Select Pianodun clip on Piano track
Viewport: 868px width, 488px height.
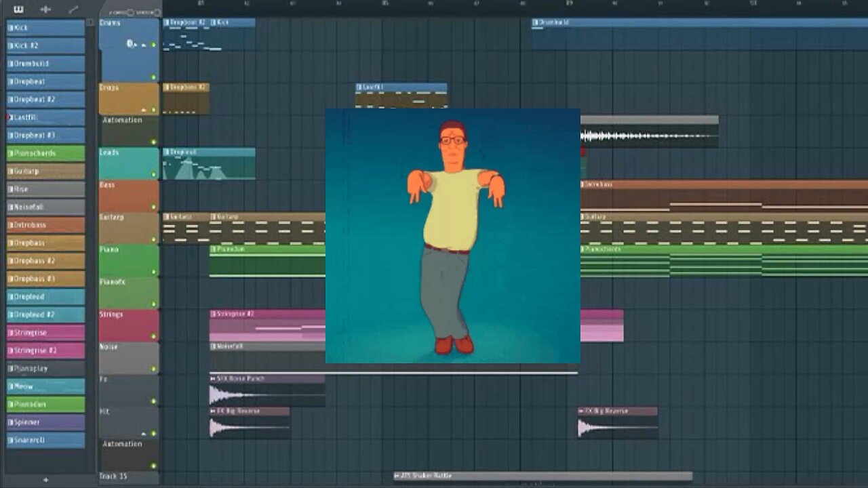pyautogui.click(x=267, y=261)
